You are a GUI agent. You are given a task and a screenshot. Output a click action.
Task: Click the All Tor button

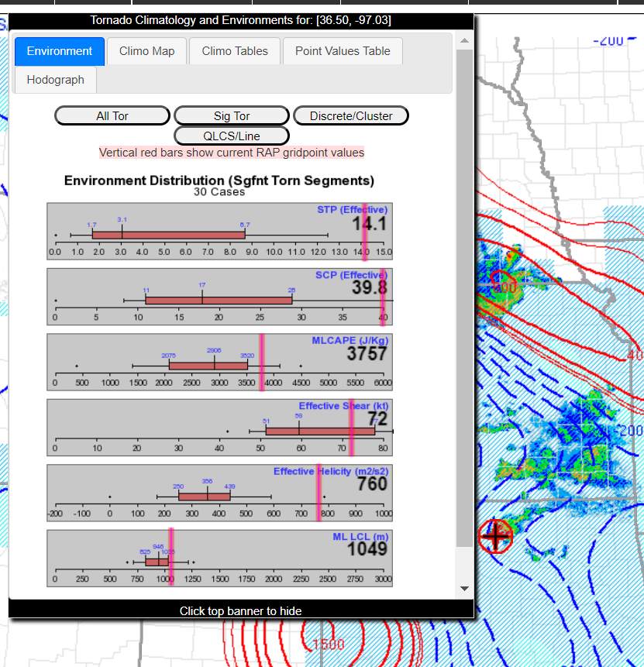(112, 115)
